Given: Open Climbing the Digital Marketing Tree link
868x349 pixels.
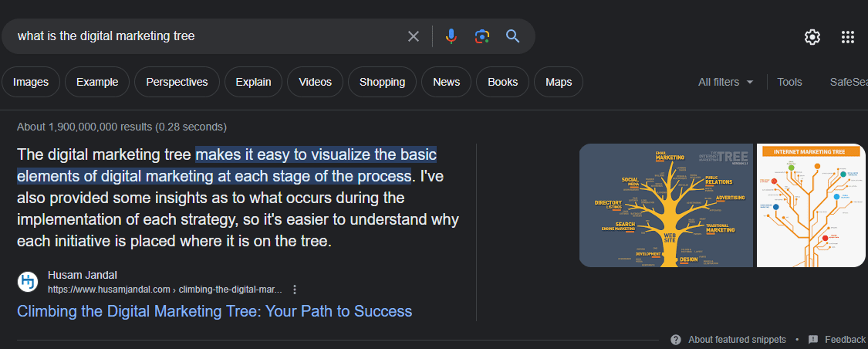Looking at the screenshot, I should coord(214,311).
